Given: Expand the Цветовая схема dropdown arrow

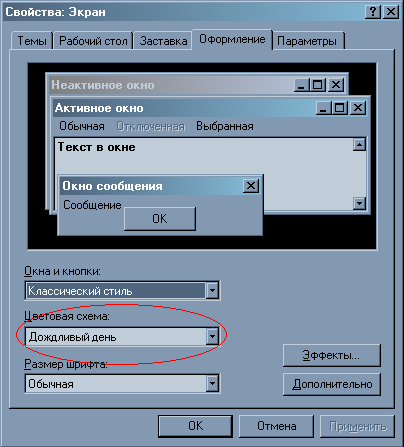Looking at the screenshot, I should (x=212, y=337).
